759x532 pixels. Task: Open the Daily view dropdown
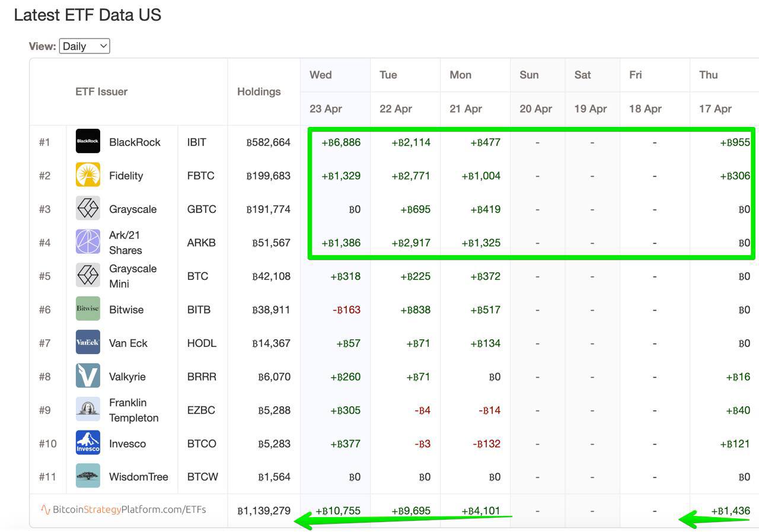click(84, 46)
